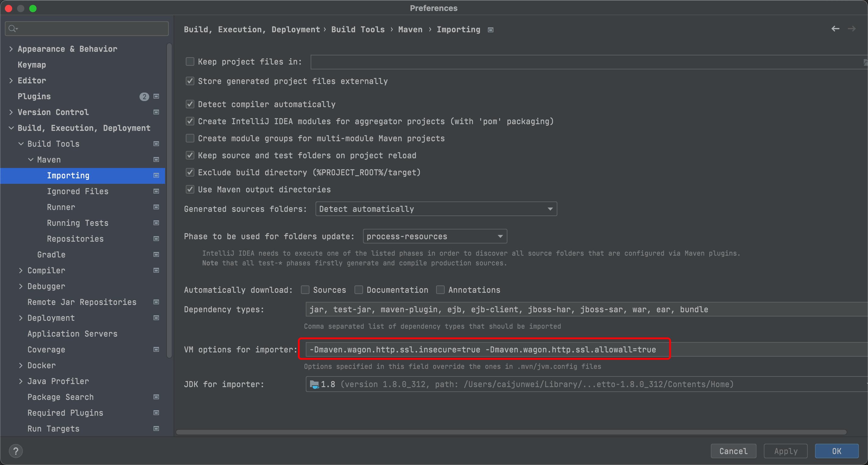Click the Dependency types text field

(587, 309)
